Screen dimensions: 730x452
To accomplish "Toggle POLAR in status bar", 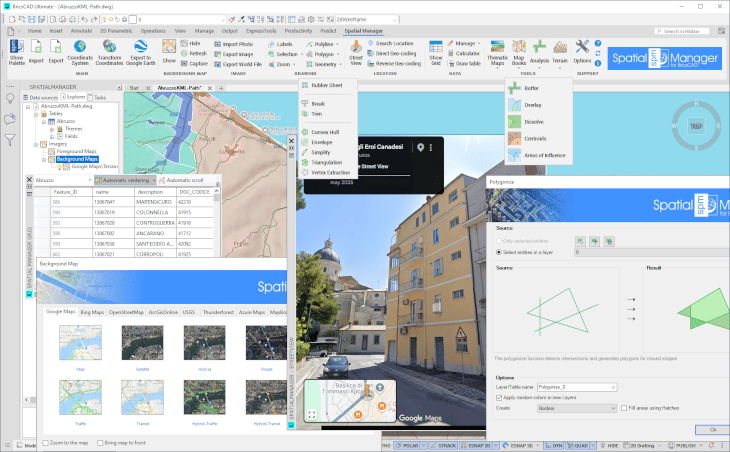I will [x=407, y=445].
